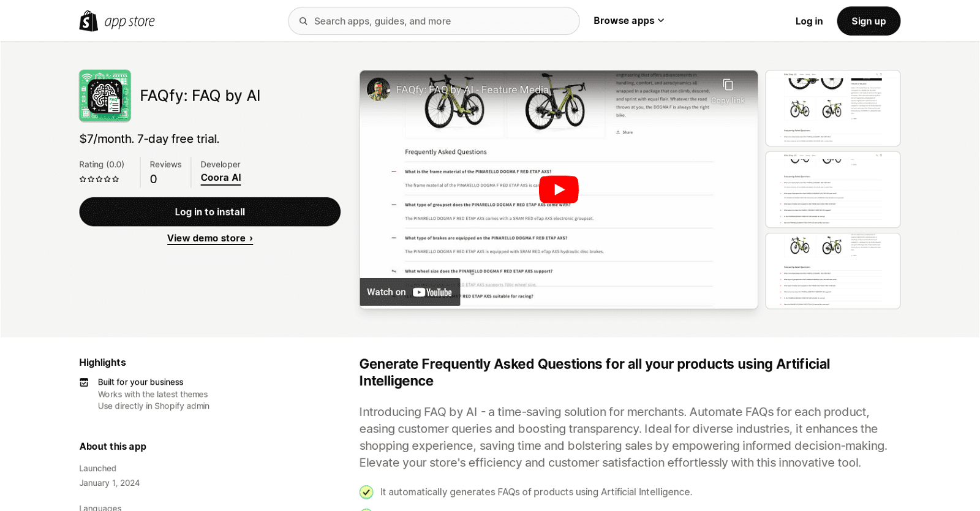Image resolution: width=980 pixels, height=511 pixels.
Task: Click the Built for your business icon
Action: [84, 382]
